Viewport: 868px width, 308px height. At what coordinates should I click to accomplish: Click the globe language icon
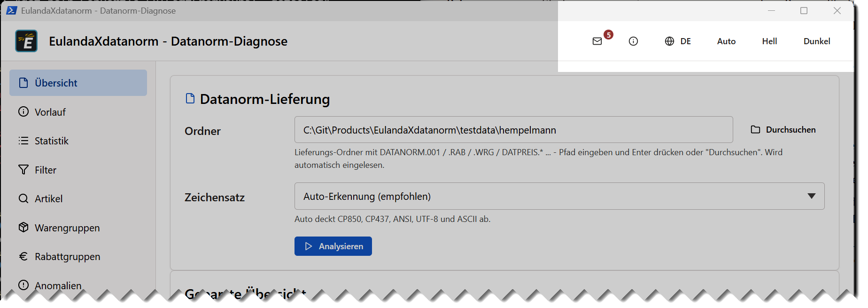tap(669, 41)
